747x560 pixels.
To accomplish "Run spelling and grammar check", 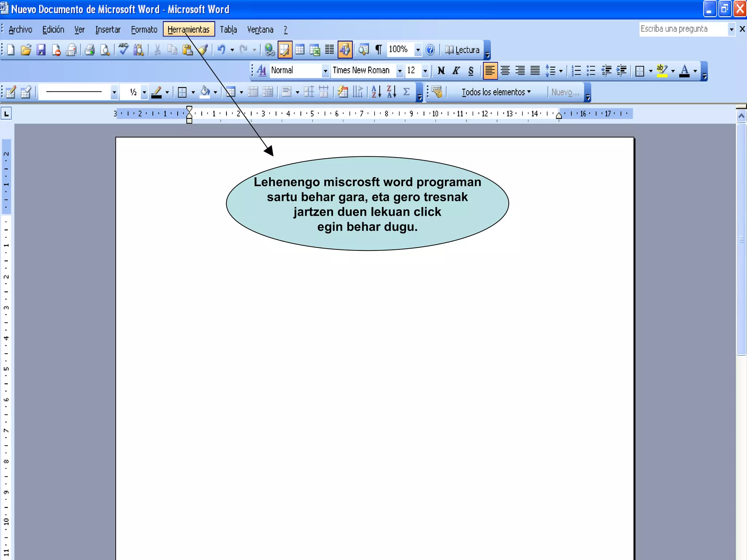I will point(123,49).
